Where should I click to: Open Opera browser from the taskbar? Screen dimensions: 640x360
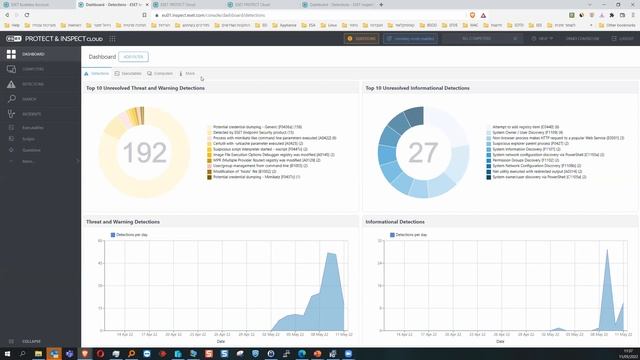(100, 353)
